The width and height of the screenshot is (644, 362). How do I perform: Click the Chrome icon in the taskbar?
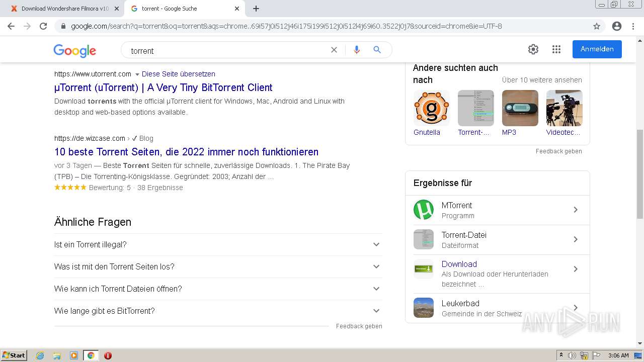pyautogui.click(x=91, y=355)
